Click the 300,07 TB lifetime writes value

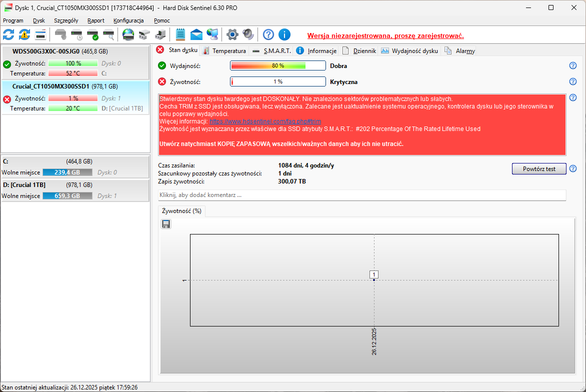(292, 181)
